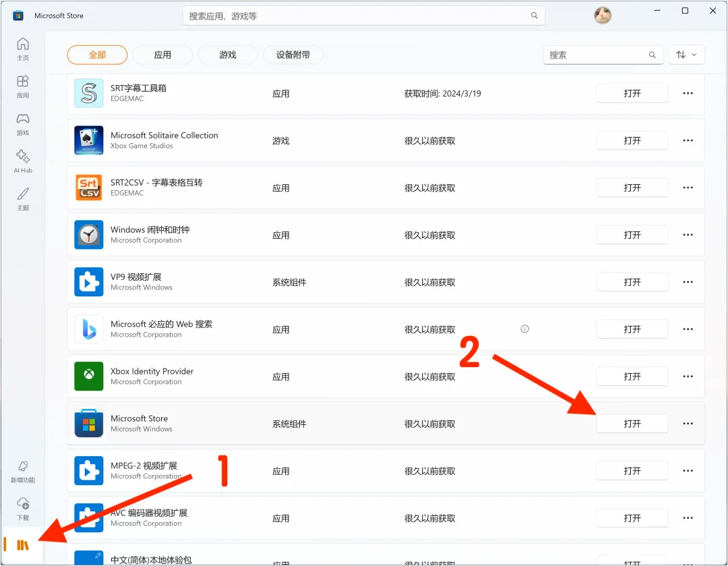Open the Apps (应用) sidebar section
The image size is (728, 566).
[x=23, y=86]
